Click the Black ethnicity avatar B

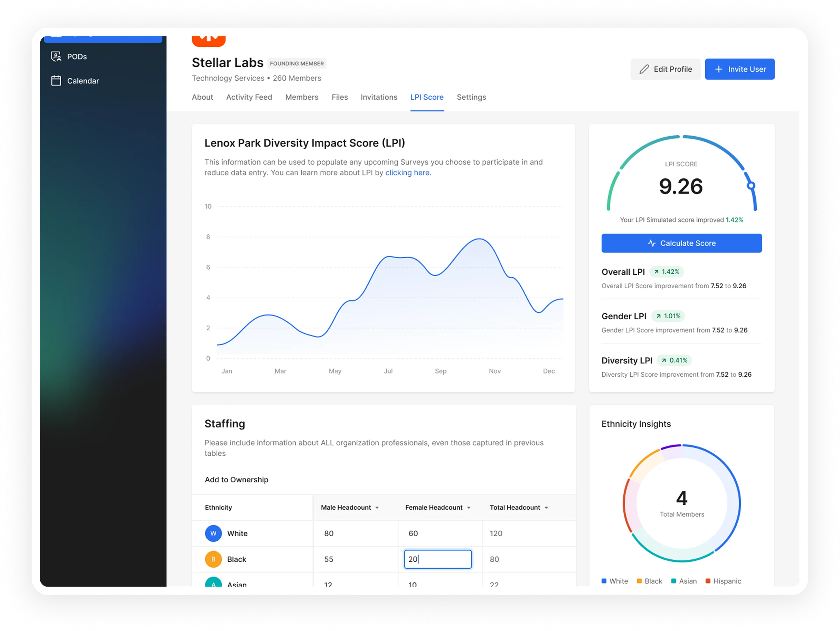(x=213, y=559)
